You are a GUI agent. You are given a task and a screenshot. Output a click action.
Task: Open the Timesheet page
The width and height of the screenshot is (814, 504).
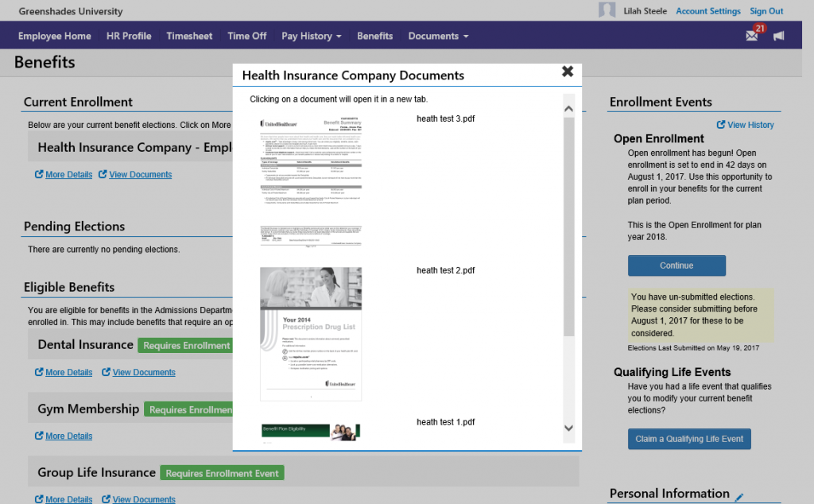[x=189, y=36]
